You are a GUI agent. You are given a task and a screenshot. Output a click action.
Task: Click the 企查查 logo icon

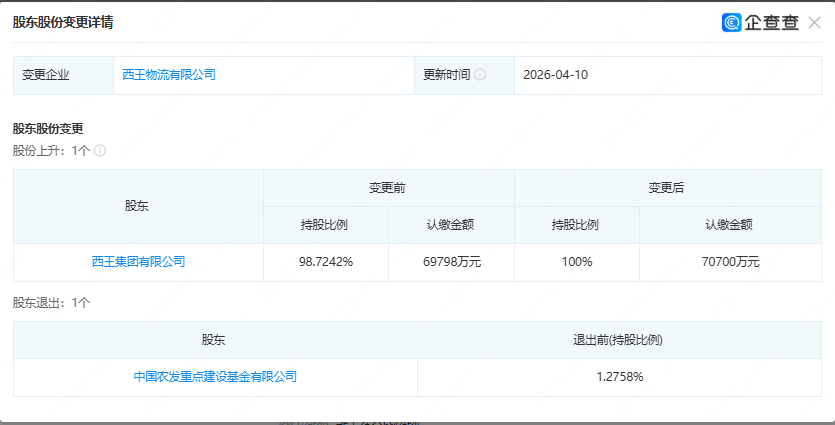pyautogui.click(x=732, y=22)
